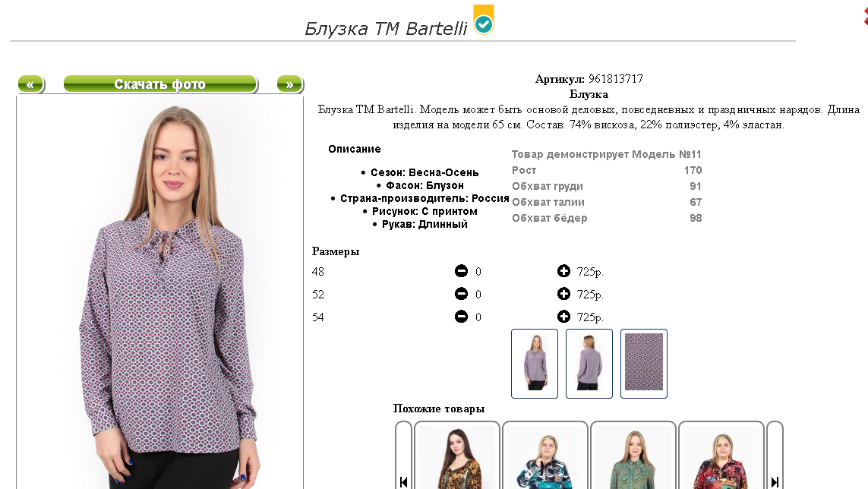The image size is (868, 489).
Task: Go to the previous photo arrow button
Action: 31,84
